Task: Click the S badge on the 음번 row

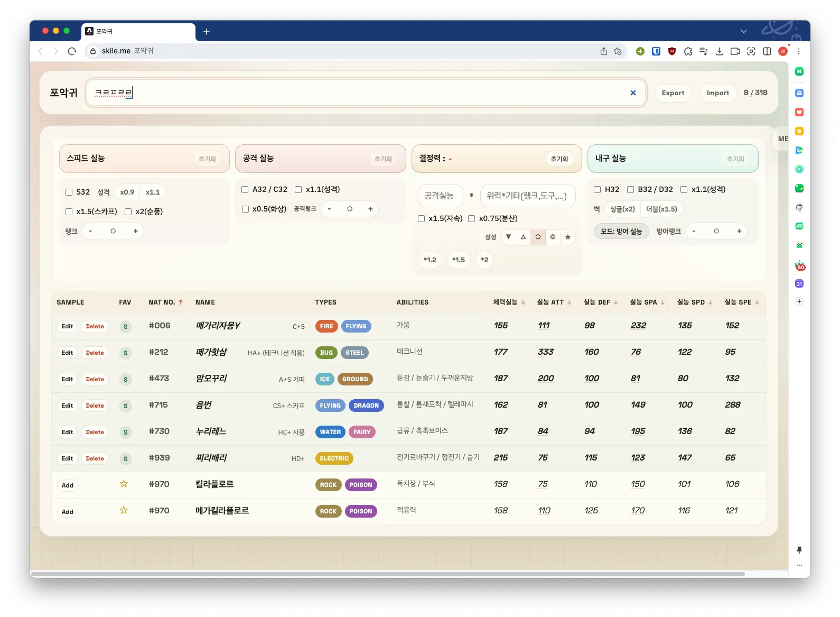Action: point(126,406)
